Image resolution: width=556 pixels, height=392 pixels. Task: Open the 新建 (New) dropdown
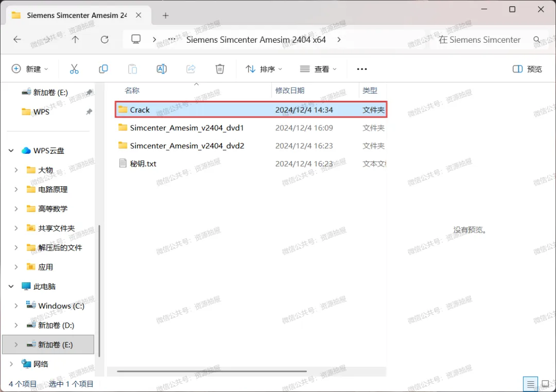(x=30, y=69)
